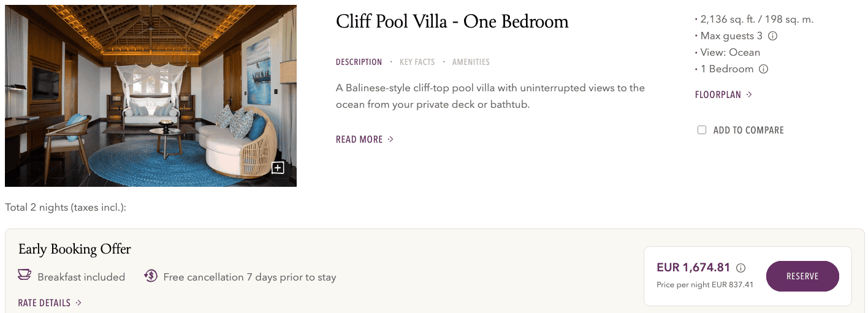
Task: Open the Floorplan link
Action: coord(718,95)
